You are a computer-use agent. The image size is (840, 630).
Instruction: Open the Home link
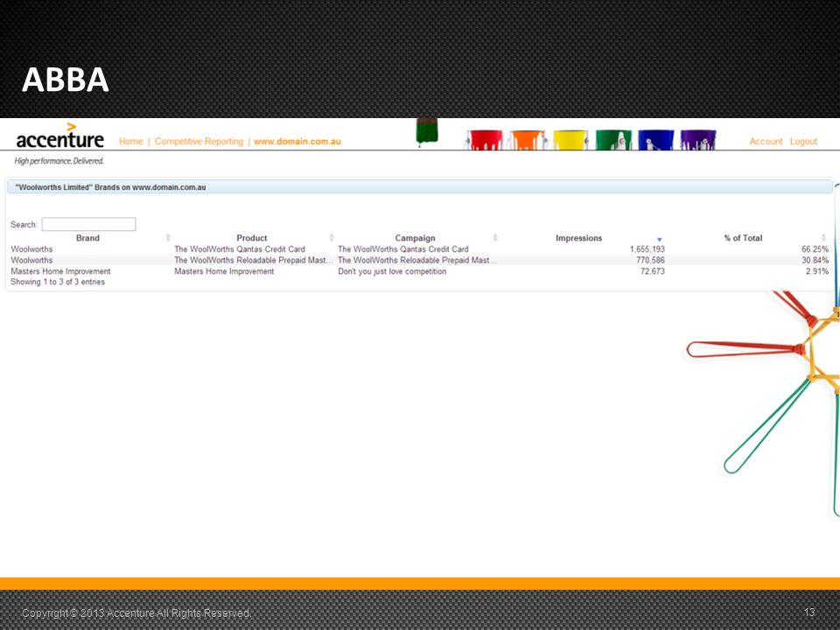pyautogui.click(x=130, y=142)
